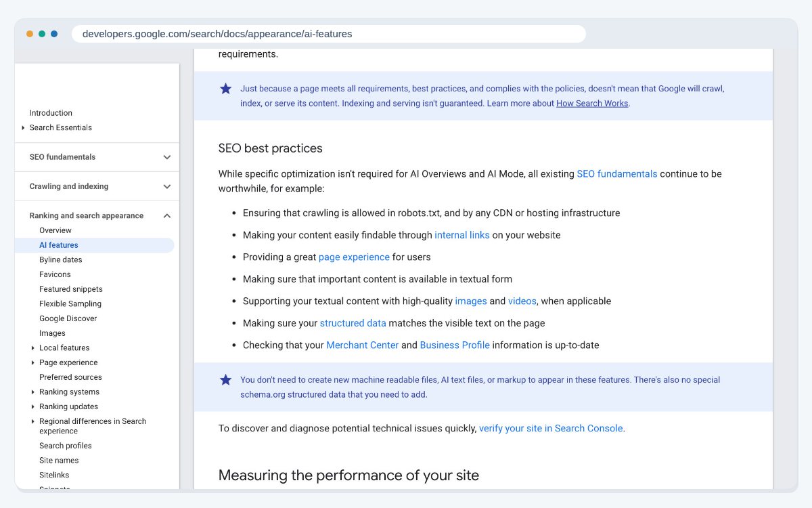This screenshot has width=812, height=508.
Task: Expand the Ranking systems arrow
Action: point(33,392)
